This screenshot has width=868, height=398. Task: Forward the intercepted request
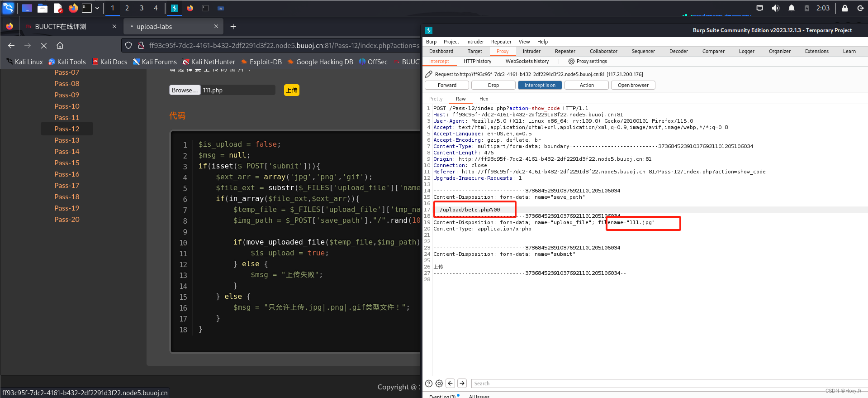pos(447,85)
